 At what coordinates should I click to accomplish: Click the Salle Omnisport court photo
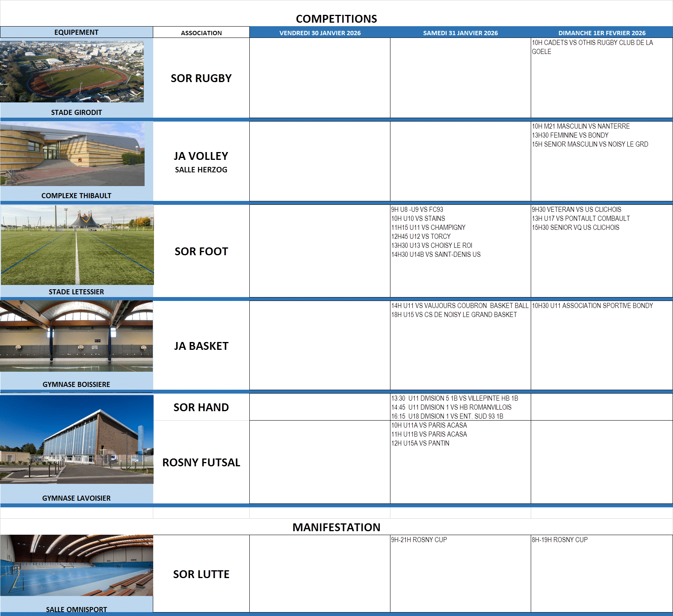[76, 565]
